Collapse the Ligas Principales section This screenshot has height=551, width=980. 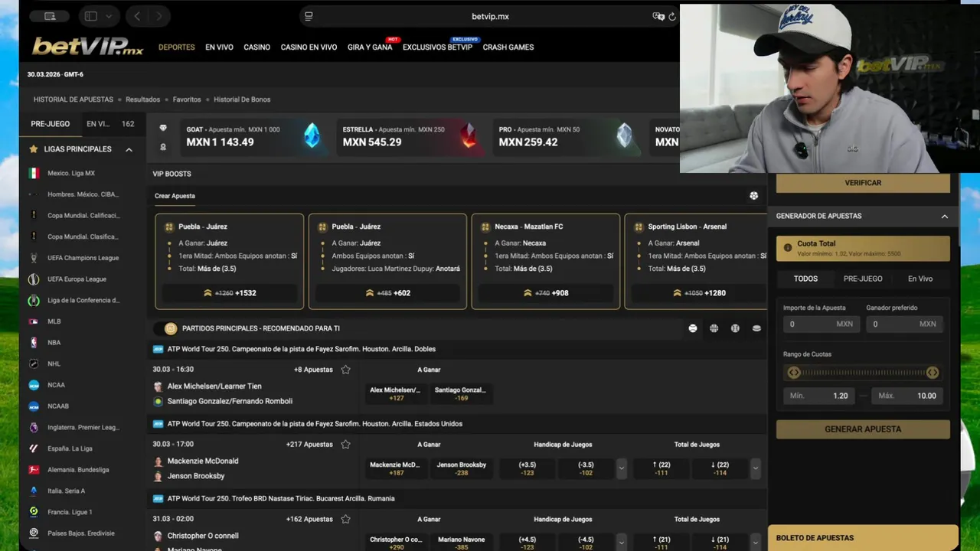(x=129, y=149)
